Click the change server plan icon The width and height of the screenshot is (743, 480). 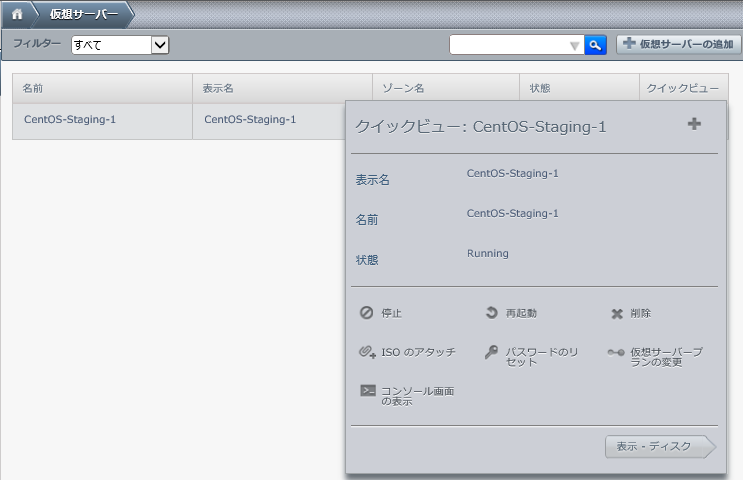[617, 352]
